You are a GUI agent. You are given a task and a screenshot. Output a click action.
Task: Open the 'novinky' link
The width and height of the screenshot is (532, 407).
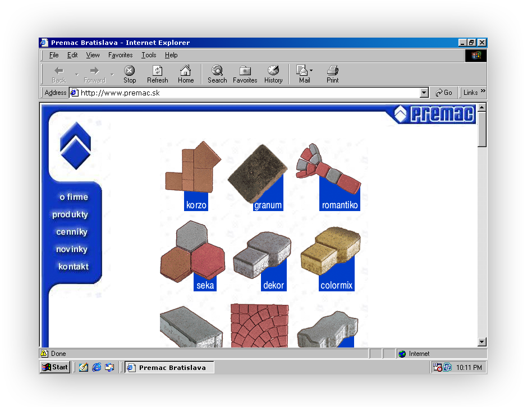pos(72,249)
